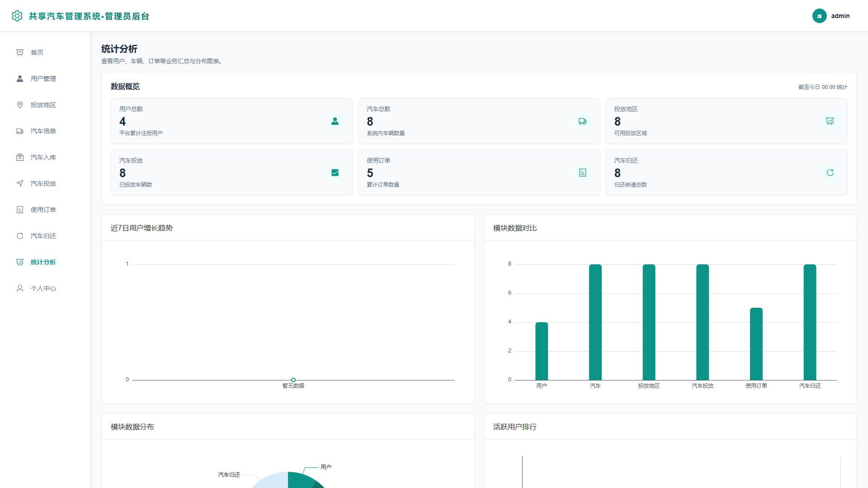Click the 汽车信息 truck icon in sidebar
Image resolution: width=868 pixels, height=488 pixels.
(x=20, y=131)
